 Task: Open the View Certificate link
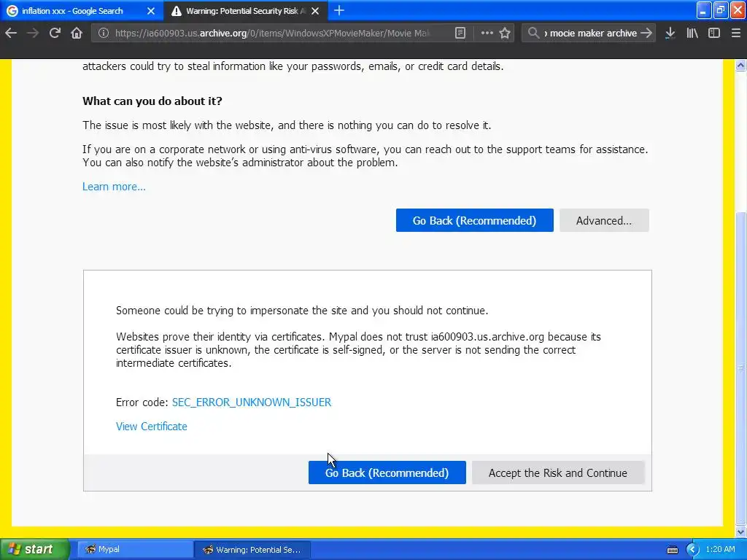[x=152, y=427]
